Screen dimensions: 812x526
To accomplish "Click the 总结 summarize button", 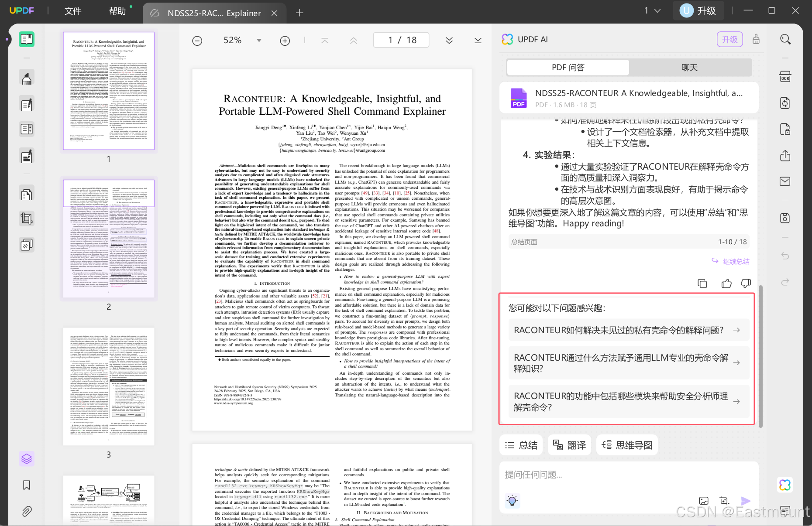I will click(x=521, y=445).
